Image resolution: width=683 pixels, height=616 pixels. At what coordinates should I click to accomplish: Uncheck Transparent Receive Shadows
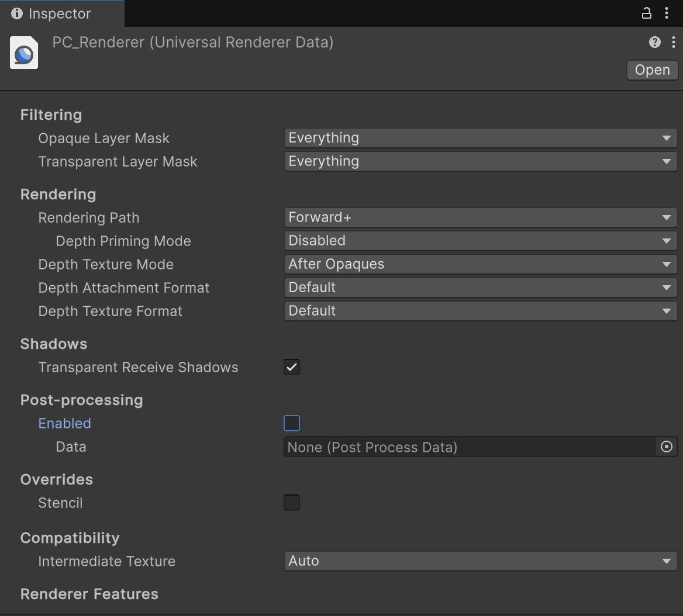[x=291, y=367]
